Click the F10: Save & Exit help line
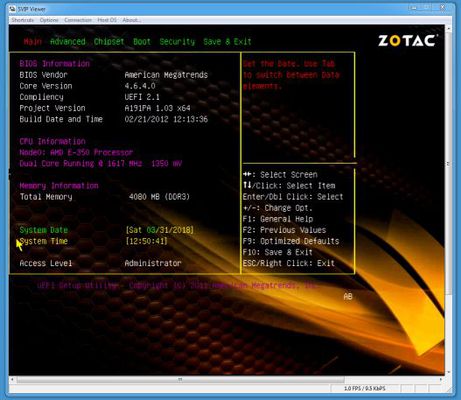Screen dimensions: 461x400 [278, 252]
